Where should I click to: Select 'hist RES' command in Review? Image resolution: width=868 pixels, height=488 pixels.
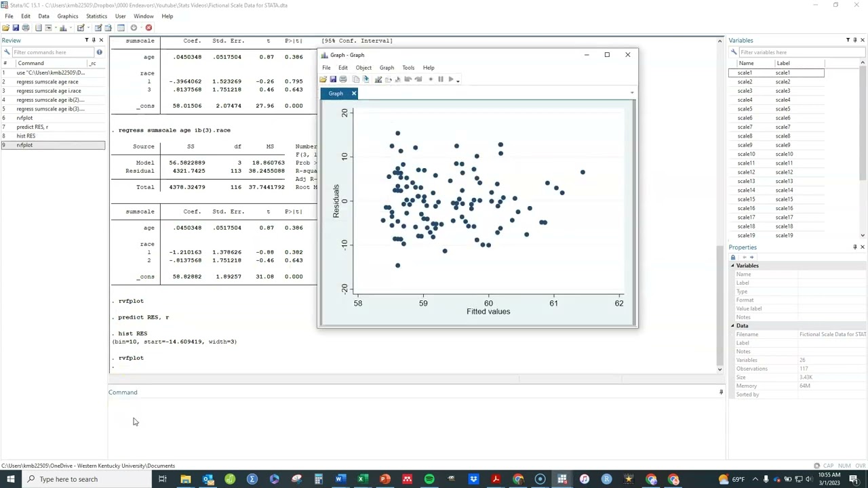tap(53, 136)
